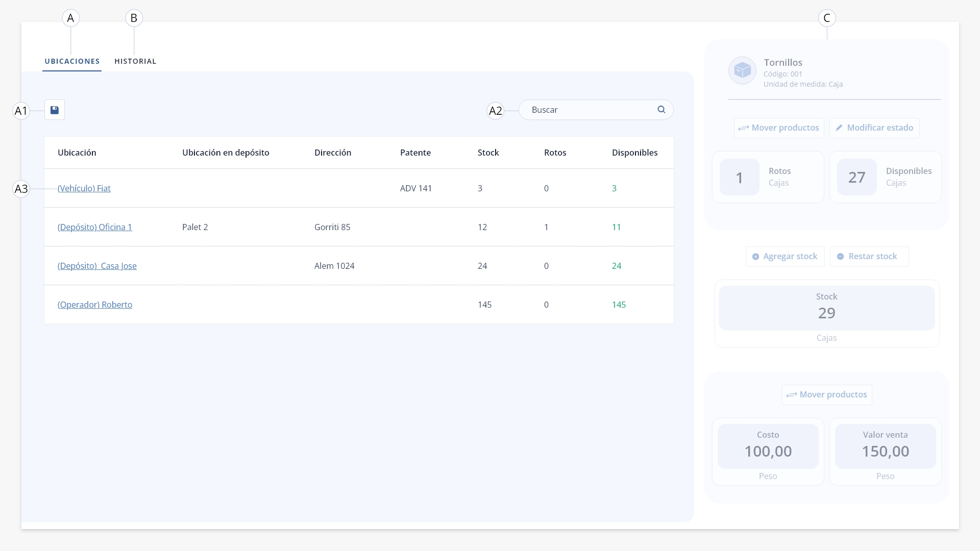Image resolution: width=980 pixels, height=551 pixels.
Task: Click the Rotos 1 Cajas card
Action: 768,177
